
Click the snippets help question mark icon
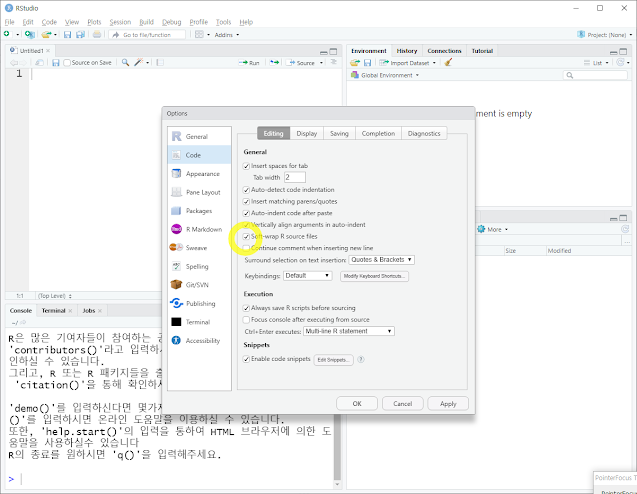[361, 360]
